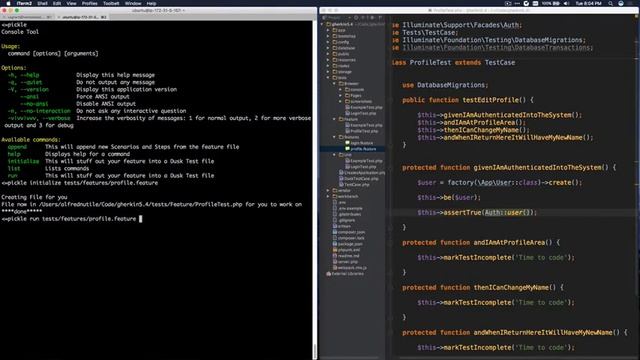The image size is (640, 360).
Task: Open the .env.example file
Action: coord(348,208)
